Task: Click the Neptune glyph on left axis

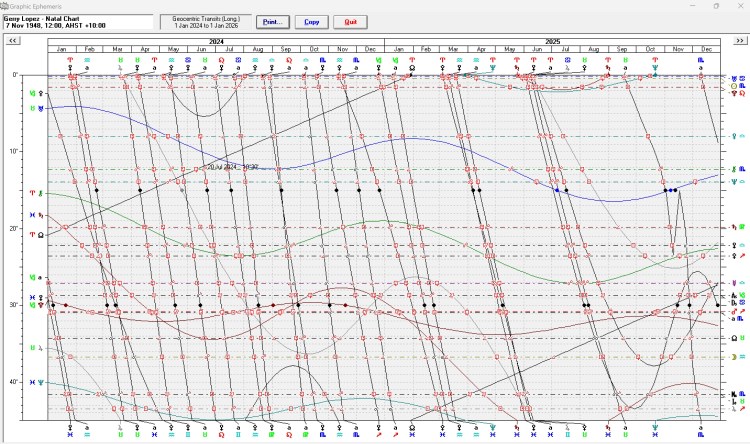Action: tap(41, 383)
